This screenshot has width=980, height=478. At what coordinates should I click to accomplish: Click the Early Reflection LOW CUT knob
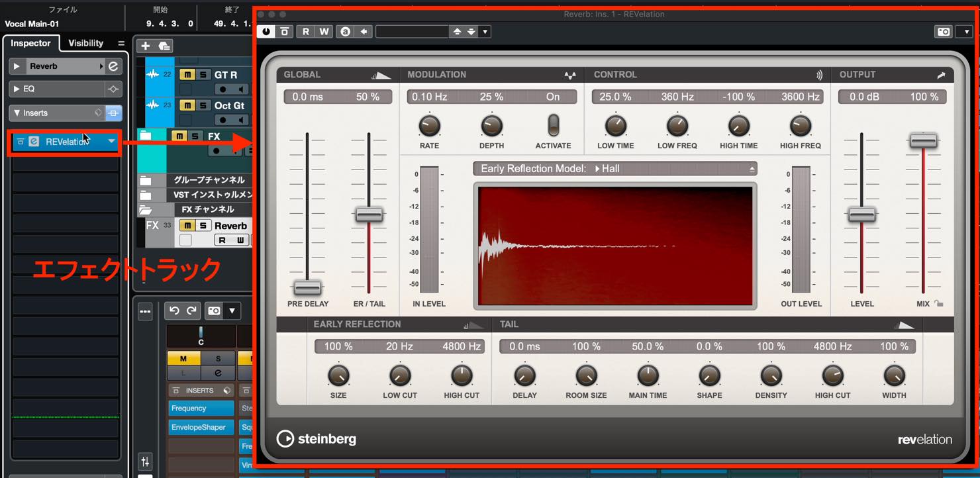[x=400, y=375]
